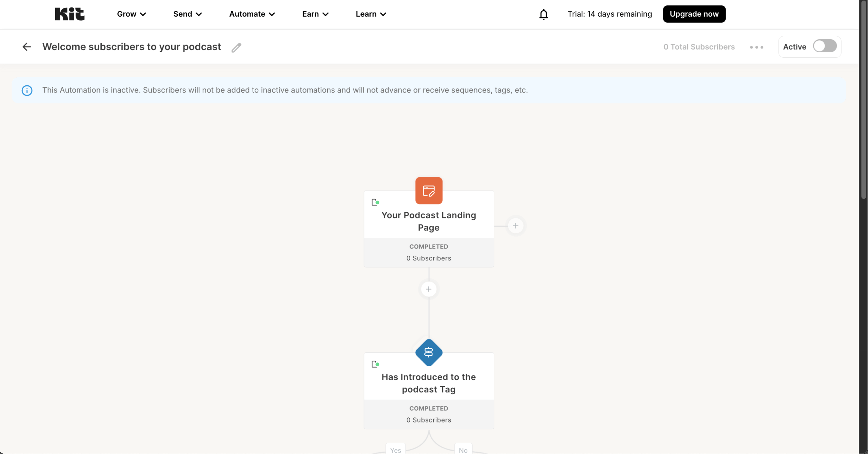This screenshot has width=868, height=454.
Task: Toggle the Active automation switch
Action: (825, 46)
